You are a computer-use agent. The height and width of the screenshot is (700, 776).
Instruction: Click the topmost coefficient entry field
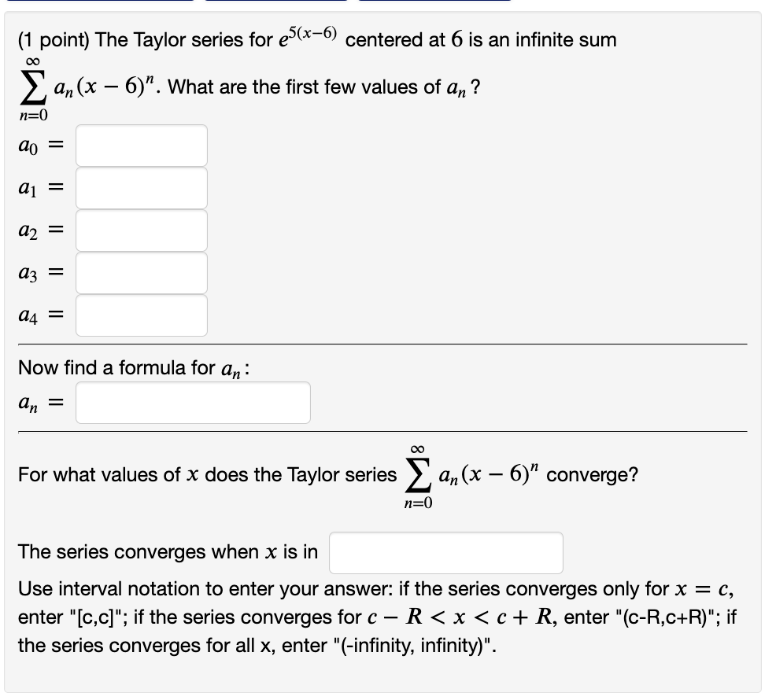coord(140,145)
